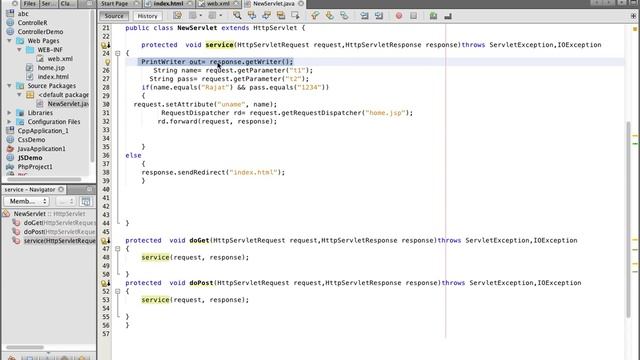Click the Comment toolbar icon
This screenshot has width=640, height=360.
[x=433, y=16]
